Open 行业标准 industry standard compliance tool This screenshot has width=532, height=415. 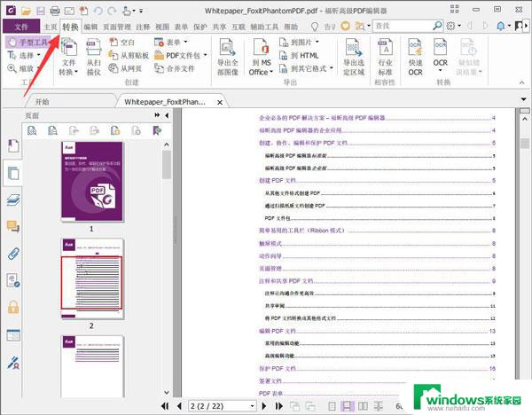[385, 57]
